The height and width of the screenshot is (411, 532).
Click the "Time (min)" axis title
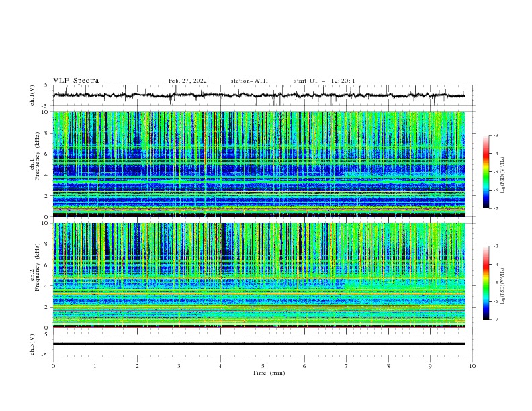[x=269, y=373]
